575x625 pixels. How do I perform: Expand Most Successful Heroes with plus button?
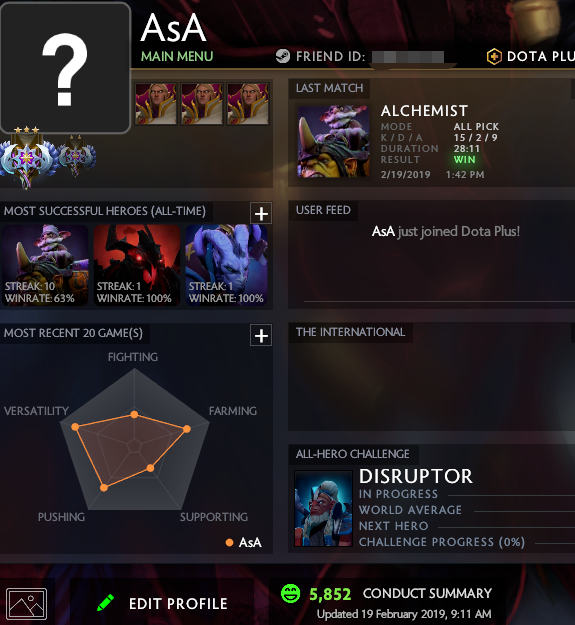(x=261, y=214)
